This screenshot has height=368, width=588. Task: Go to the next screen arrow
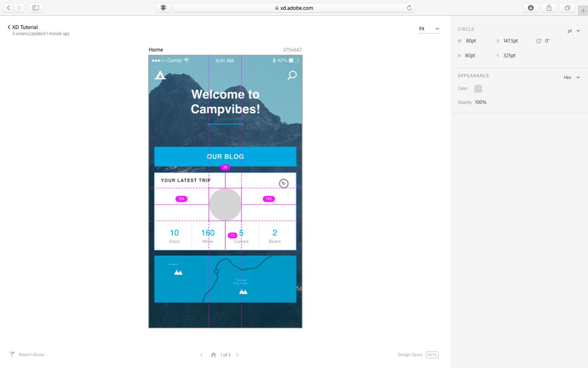click(237, 355)
